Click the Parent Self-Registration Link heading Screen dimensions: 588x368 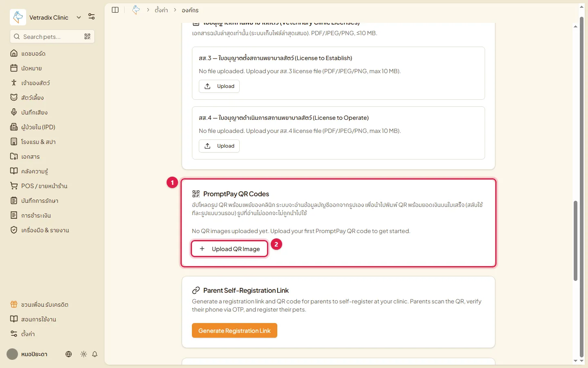click(x=246, y=290)
